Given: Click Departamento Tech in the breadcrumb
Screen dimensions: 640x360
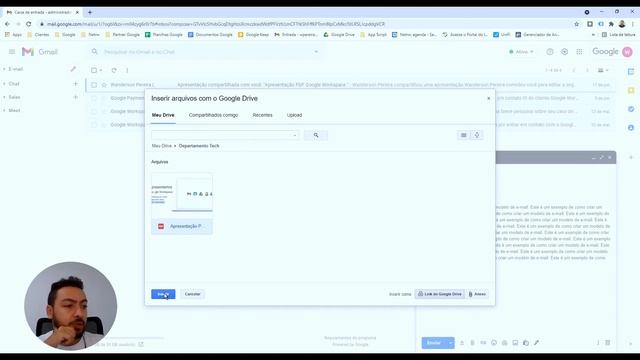Looking at the screenshot, I should point(199,146).
